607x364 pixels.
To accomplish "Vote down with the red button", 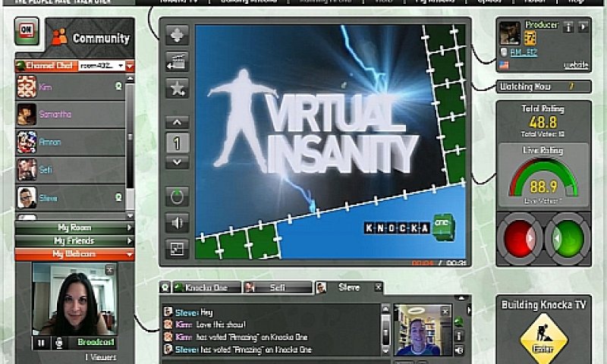I will pos(520,239).
